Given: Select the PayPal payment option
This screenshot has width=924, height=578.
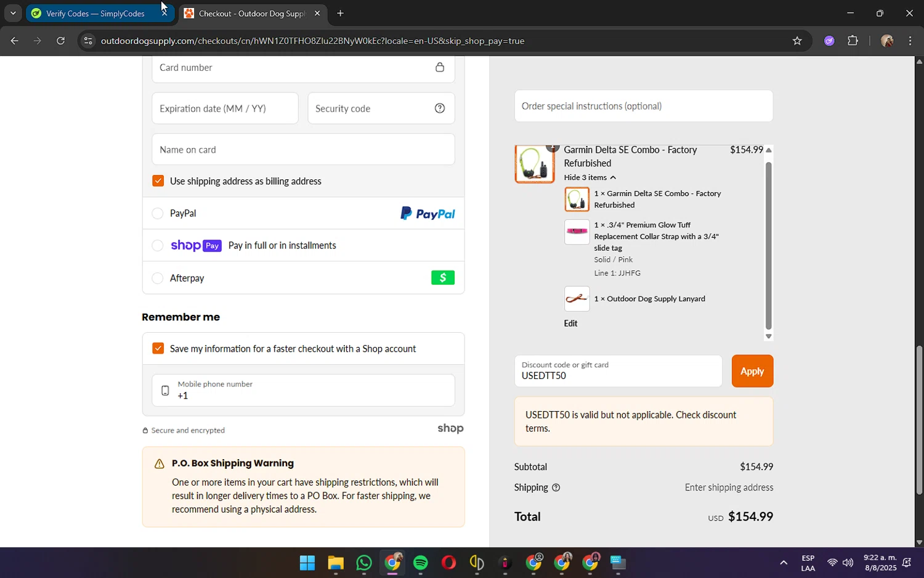Looking at the screenshot, I should [x=158, y=213].
